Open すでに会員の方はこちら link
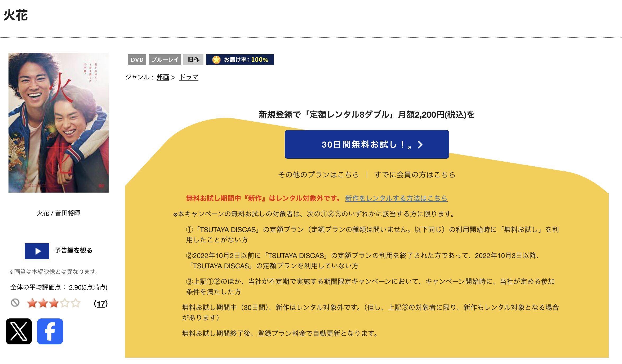Image resolution: width=622 pixels, height=364 pixels. [415, 175]
